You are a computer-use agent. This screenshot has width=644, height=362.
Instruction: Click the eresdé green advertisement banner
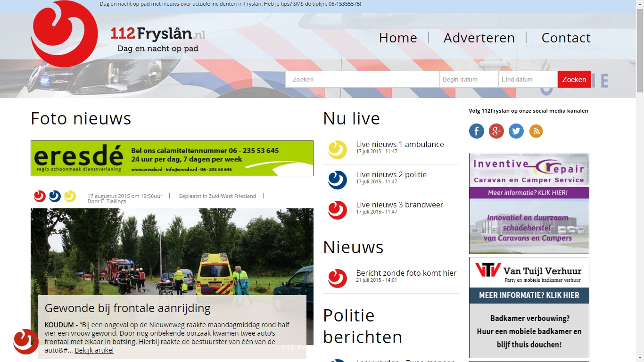tap(172, 158)
